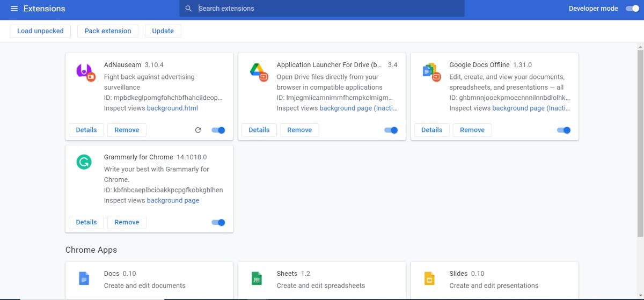Open Details for Google Docs Offline
644x300 pixels.
(432, 130)
